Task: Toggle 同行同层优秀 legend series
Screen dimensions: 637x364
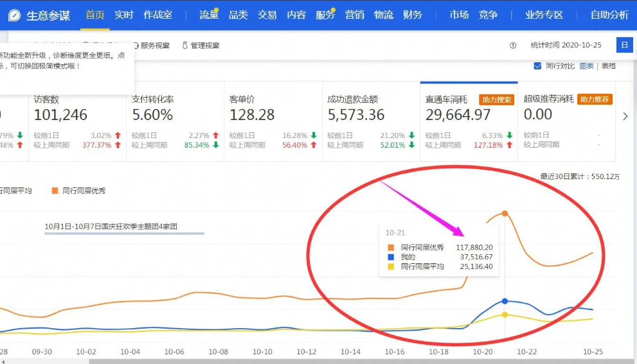Action: 78,191
